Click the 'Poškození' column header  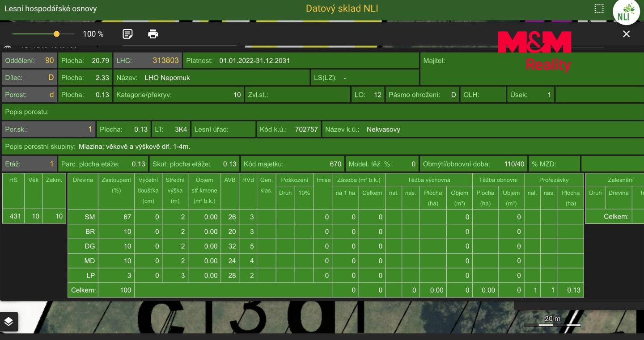295,180
